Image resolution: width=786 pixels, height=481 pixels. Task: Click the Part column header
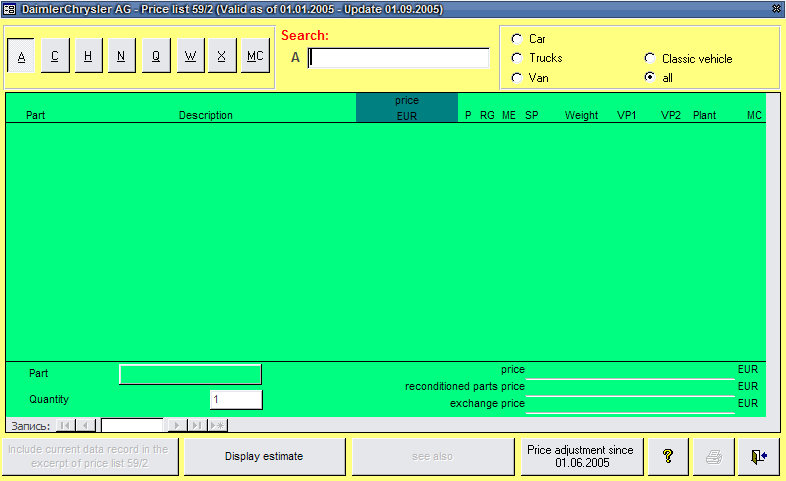[35, 115]
